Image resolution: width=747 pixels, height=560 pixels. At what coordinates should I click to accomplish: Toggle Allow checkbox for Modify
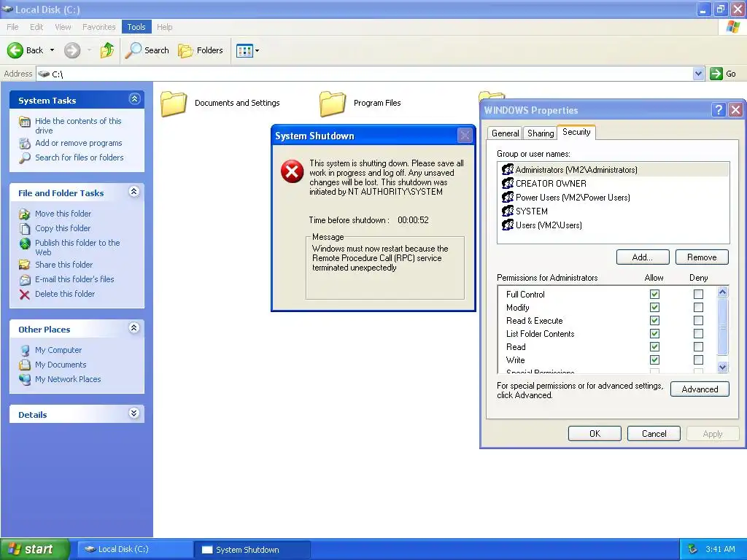654,308
